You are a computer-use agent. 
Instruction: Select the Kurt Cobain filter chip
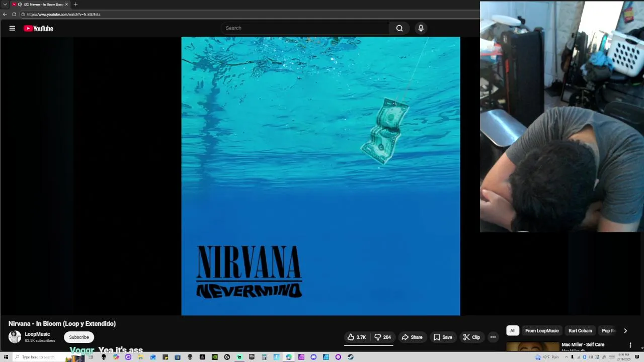(x=580, y=330)
